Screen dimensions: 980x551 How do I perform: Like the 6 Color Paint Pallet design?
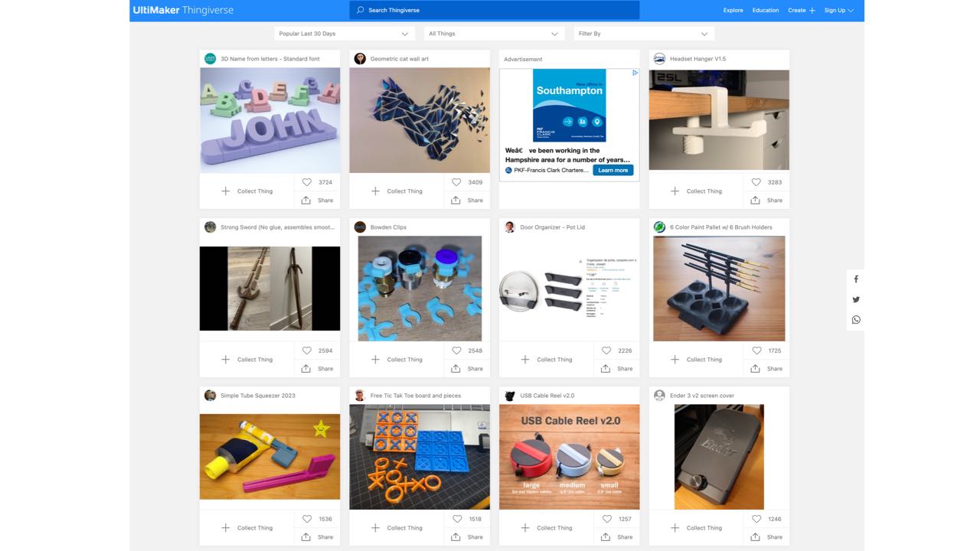pyautogui.click(x=756, y=350)
